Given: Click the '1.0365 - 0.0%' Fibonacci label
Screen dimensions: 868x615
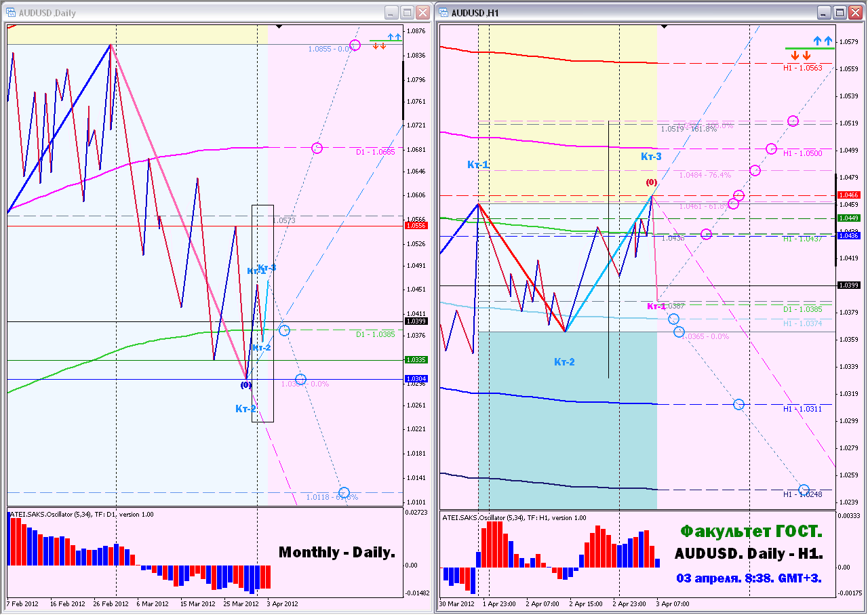Looking at the screenshot, I should [x=706, y=336].
